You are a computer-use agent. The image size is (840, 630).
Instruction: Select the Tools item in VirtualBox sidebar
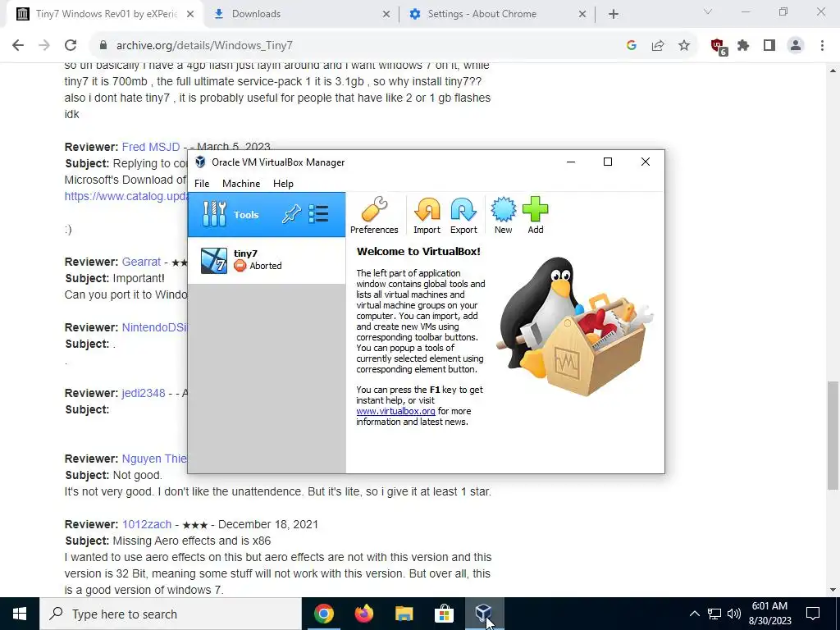[x=267, y=215]
